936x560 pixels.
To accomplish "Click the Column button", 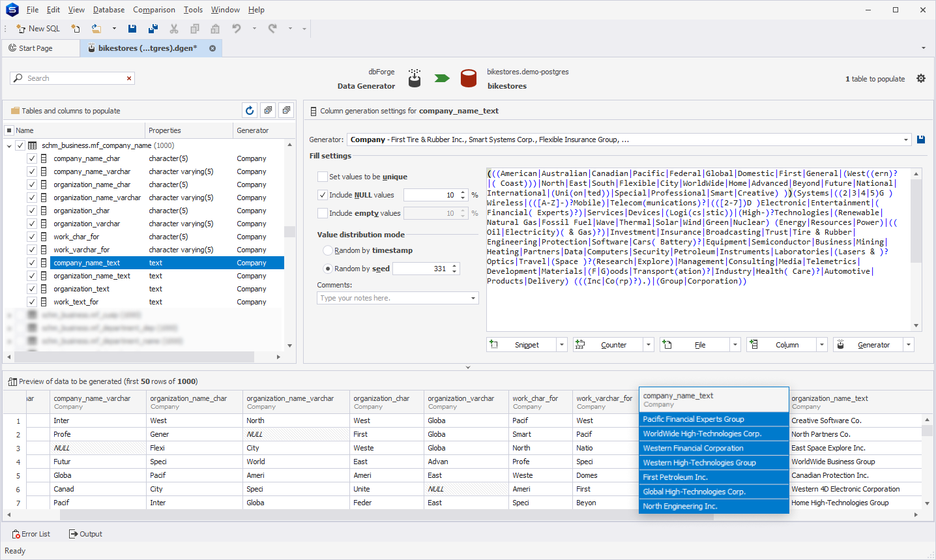I will pyautogui.click(x=782, y=345).
